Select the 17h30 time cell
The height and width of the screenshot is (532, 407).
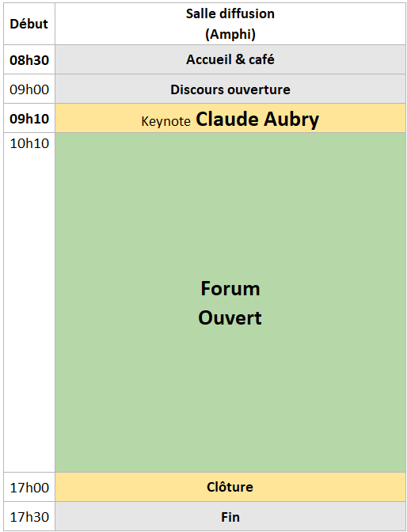pyautogui.click(x=29, y=517)
